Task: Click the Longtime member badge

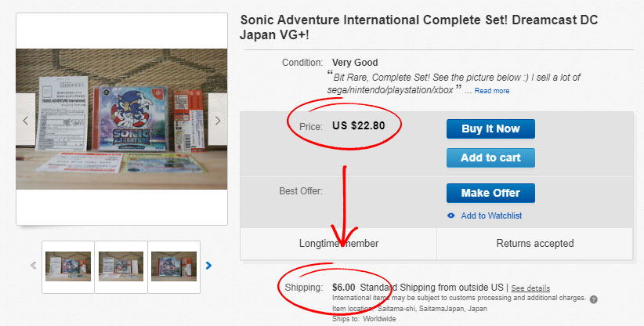Action: [x=338, y=244]
